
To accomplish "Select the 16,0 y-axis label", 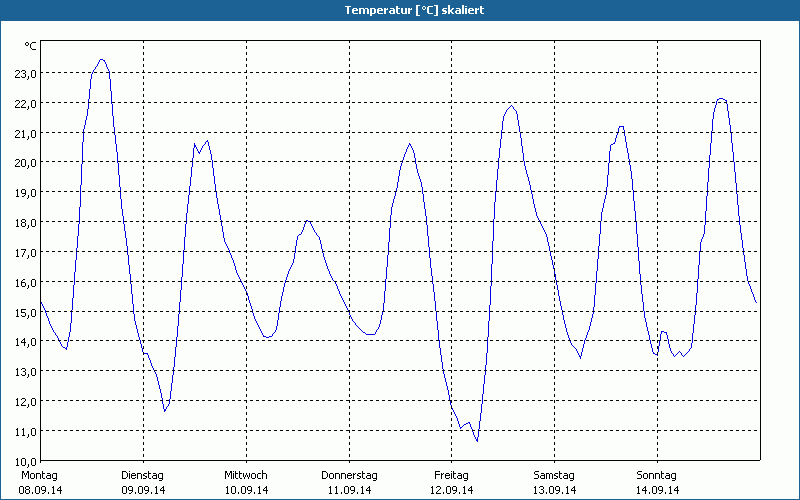I will tap(25, 283).
